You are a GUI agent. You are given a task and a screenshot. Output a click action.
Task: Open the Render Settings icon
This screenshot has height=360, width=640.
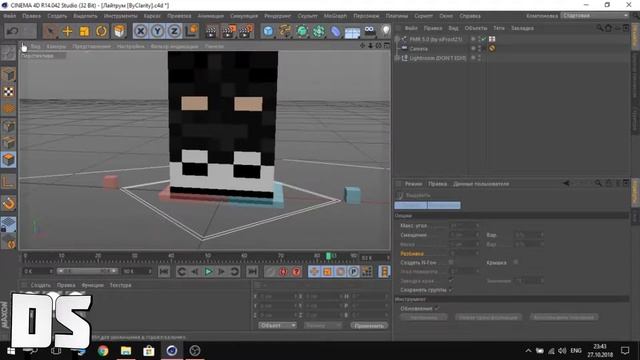pyautogui.click(x=246, y=31)
